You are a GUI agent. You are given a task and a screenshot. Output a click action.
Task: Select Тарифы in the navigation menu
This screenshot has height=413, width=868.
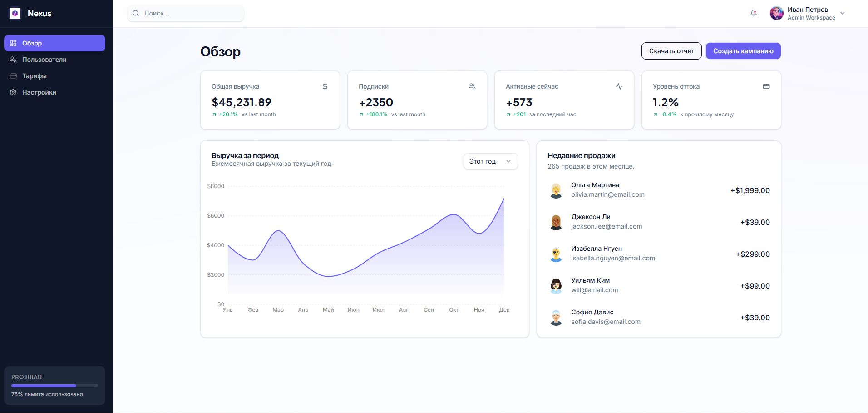tap(34, 76)
